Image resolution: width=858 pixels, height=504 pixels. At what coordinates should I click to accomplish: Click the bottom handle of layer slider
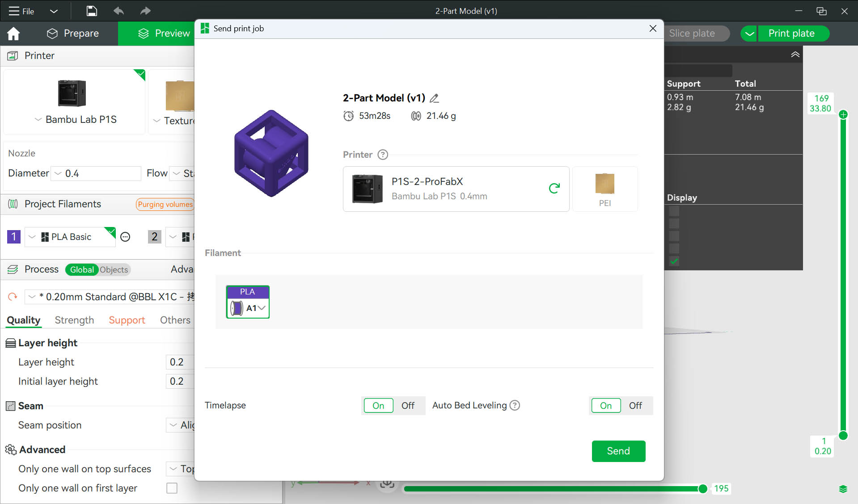(843, 436)
